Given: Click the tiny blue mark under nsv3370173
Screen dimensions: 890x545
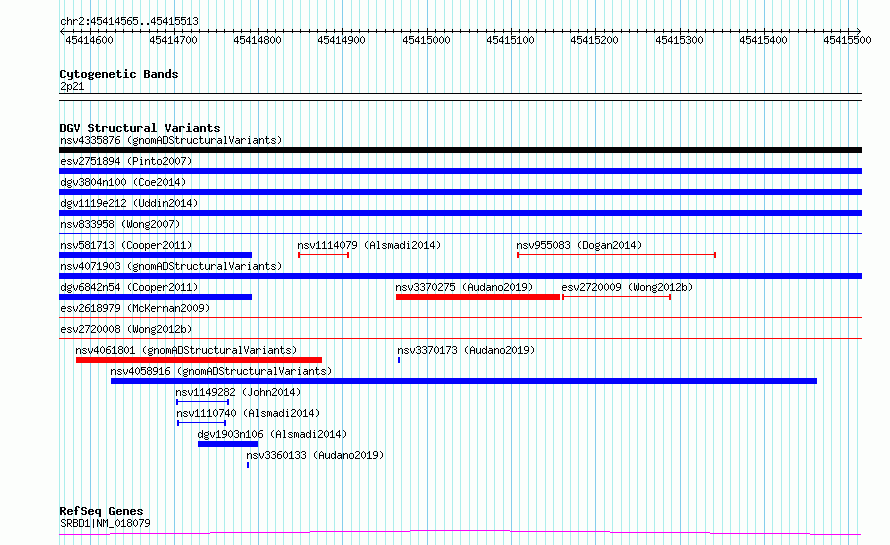Looking at the screenshot, I should pyautogui.click(x=399, y=360).
